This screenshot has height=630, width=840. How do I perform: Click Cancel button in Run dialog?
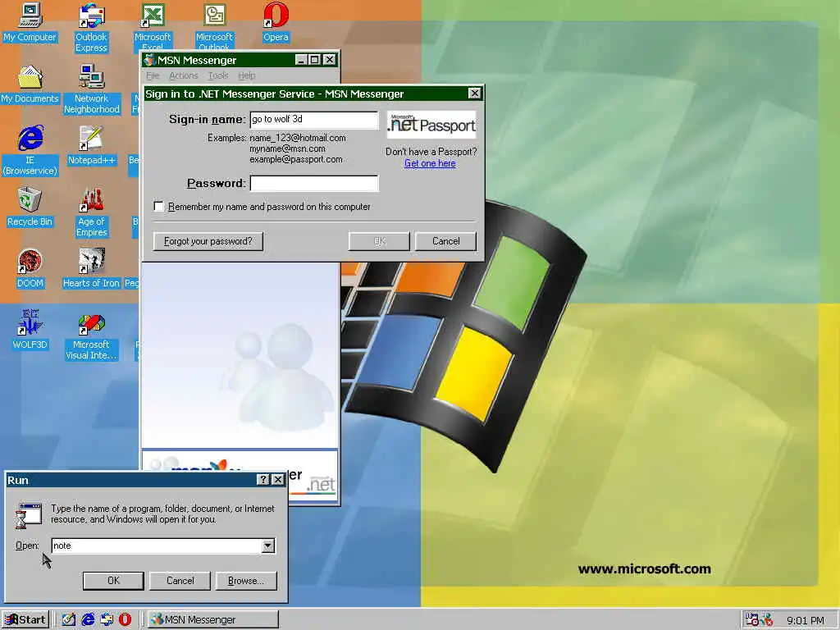point(180,581)
